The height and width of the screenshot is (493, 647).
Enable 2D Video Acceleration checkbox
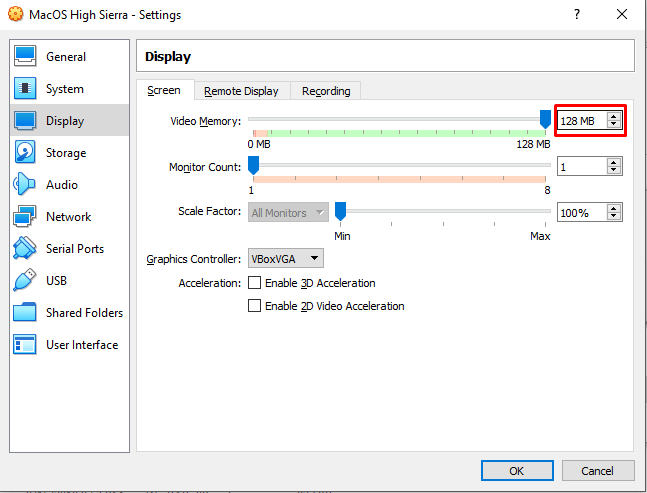(x=254, y=306)
